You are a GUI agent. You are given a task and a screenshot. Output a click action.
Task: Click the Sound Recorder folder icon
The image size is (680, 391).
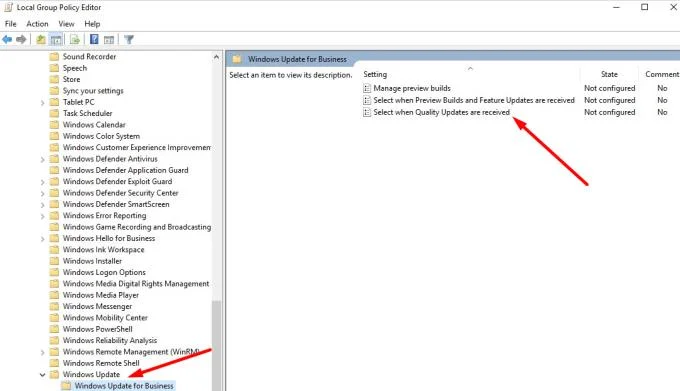pos(54,57)
